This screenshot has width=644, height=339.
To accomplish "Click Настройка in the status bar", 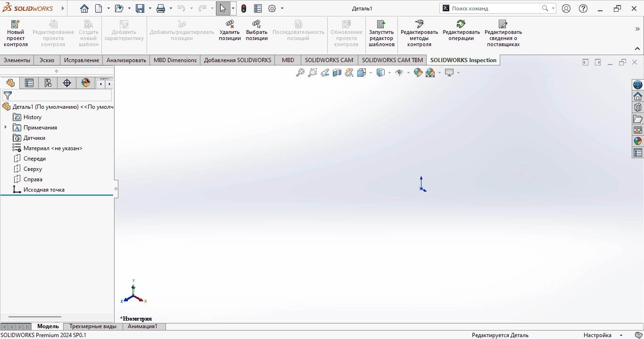I will pos(597,335).
